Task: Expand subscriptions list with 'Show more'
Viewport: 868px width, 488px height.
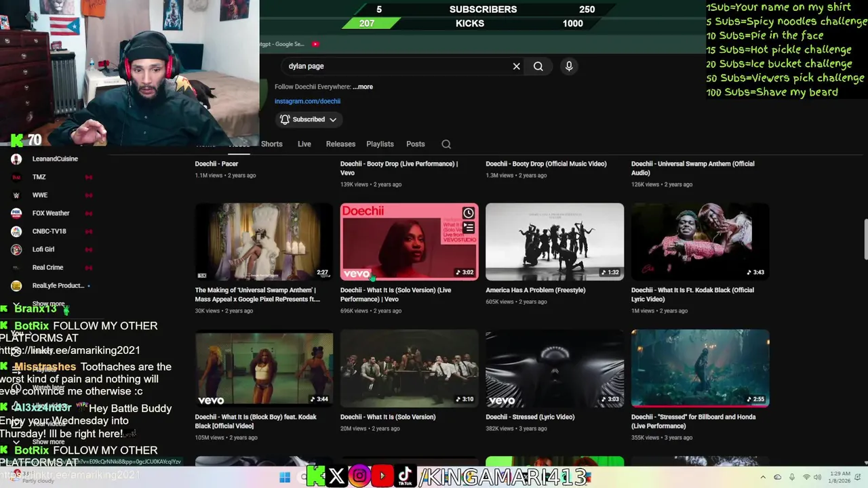Action: coord(48,304)
